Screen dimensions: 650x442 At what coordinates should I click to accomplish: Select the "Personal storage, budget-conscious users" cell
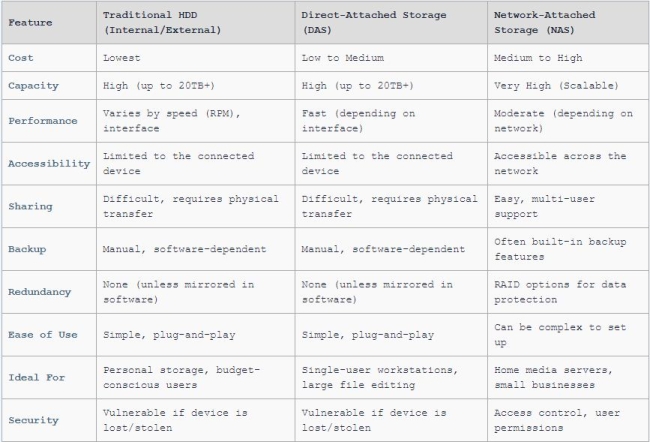pyautogui.click(x=181, y=377)
